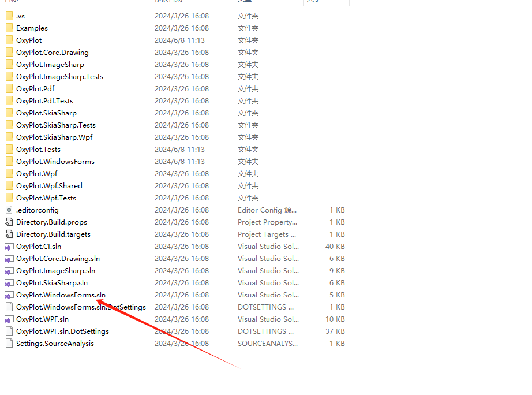Click the Directory.Build.props file icon
This screenshot has width=532, height=395.
pyautogui.click(x=9, y=222)
